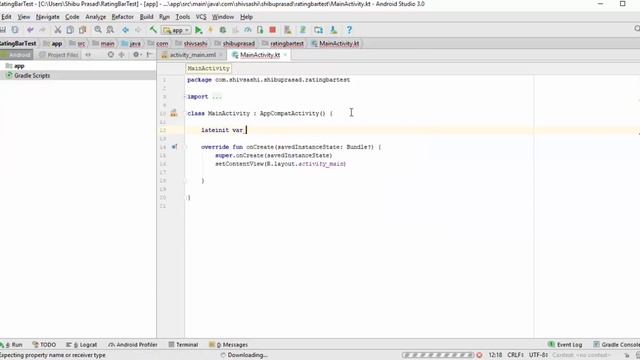Open the Code menu
Image resolution: width=640 pixels, height=360 pixels.
(x=72, y=17)
